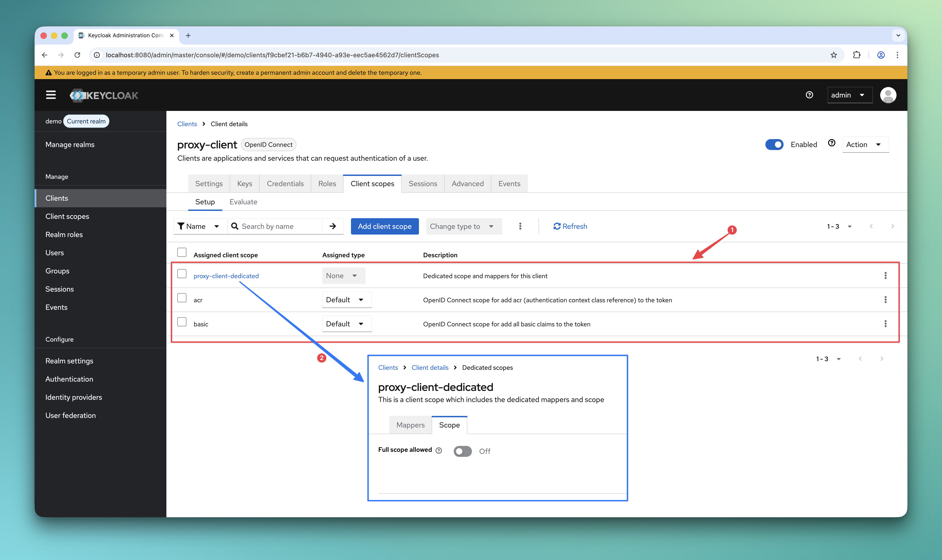Toggle Full scope allowed switch
This screenshot has height=560, width=942.
tap(462, 451)
